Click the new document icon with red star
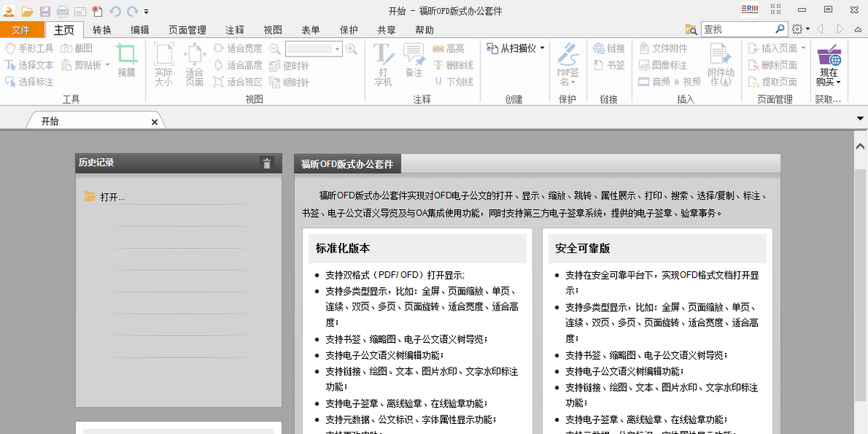868x434 pixels. point(97,11)
